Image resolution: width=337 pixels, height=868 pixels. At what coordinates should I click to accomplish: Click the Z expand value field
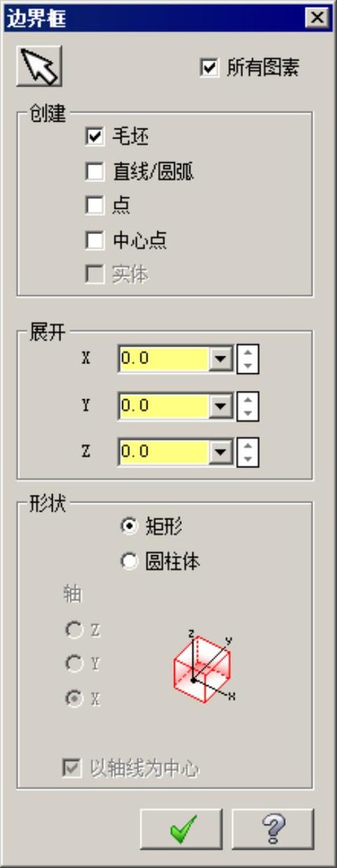(164, 452)
